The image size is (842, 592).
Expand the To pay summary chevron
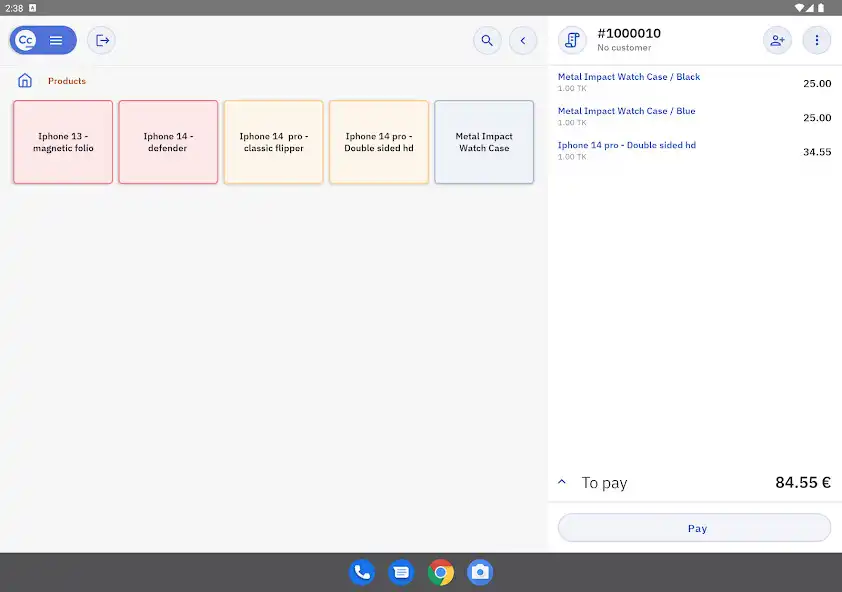(562, 482)
